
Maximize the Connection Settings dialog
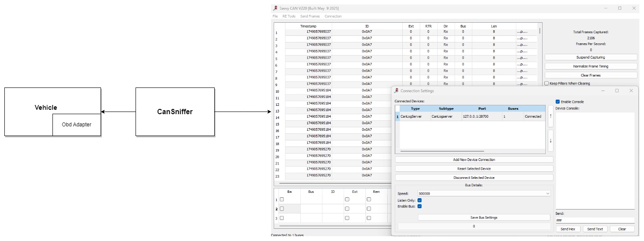(x=617, y=91)
